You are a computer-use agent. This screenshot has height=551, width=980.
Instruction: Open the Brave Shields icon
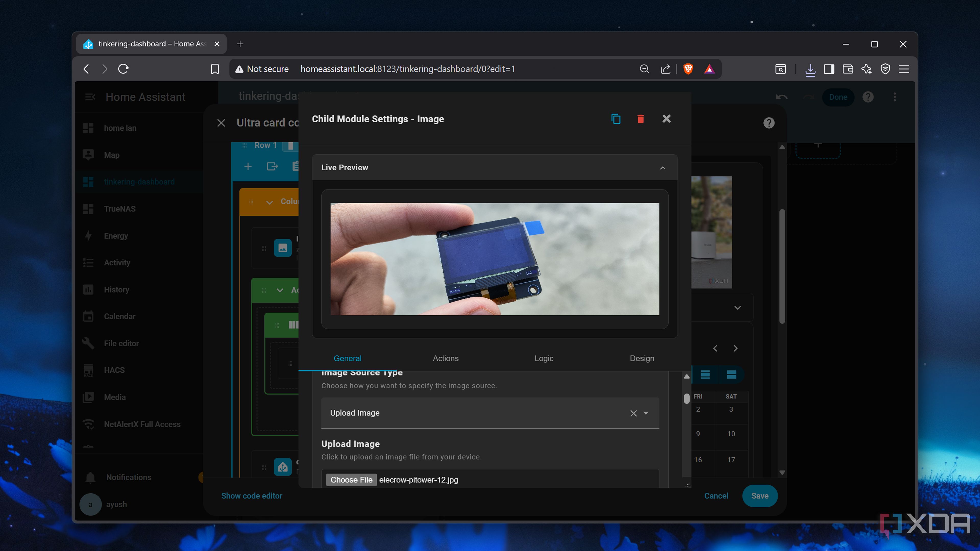688,69
